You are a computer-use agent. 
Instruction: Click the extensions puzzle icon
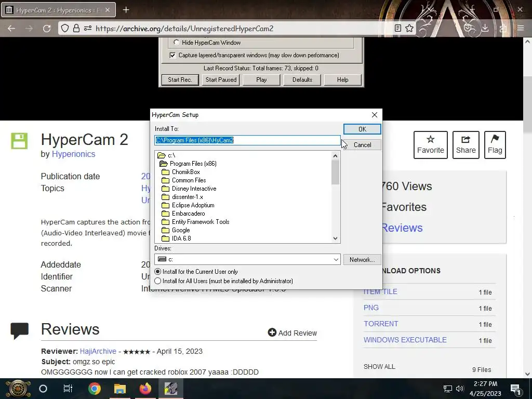[503, 29]
